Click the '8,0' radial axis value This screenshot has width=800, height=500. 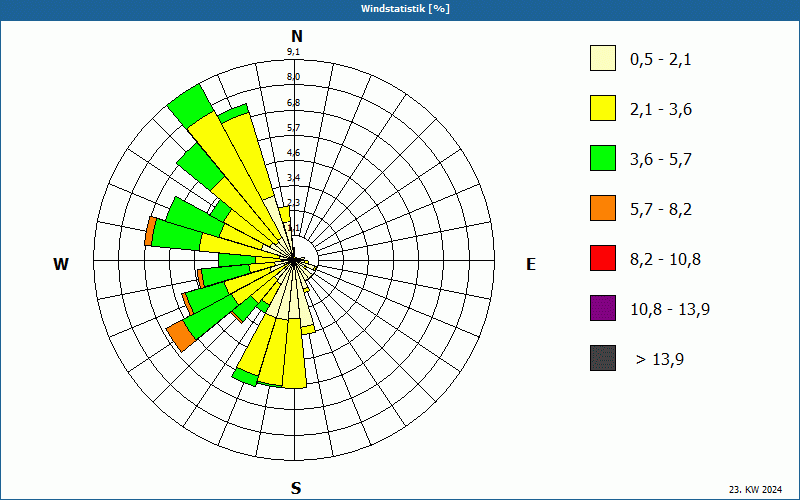pyautogui.click(x=293, y=77)
